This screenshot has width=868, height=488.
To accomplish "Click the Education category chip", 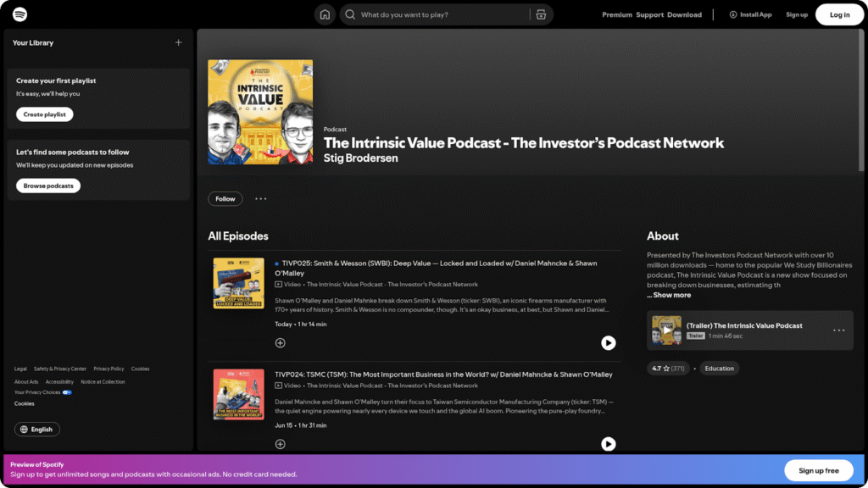I will pos(719,369).
